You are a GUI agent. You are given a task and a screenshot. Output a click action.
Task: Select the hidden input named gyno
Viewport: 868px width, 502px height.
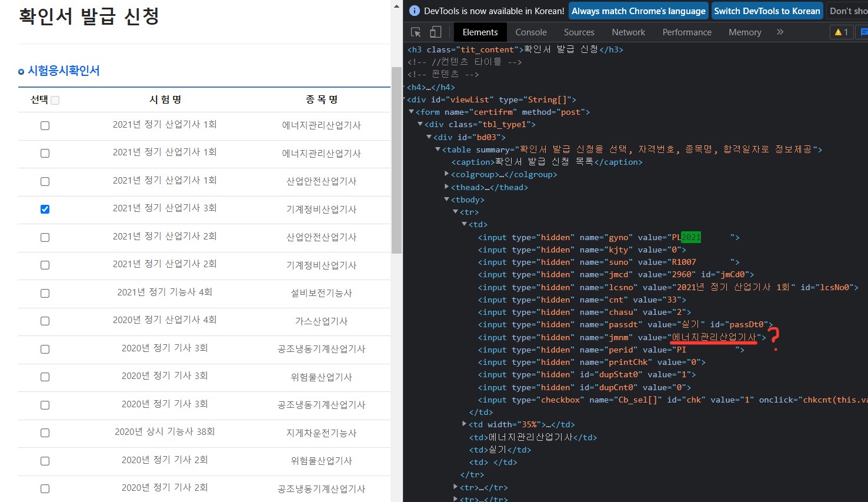[609, 237]
